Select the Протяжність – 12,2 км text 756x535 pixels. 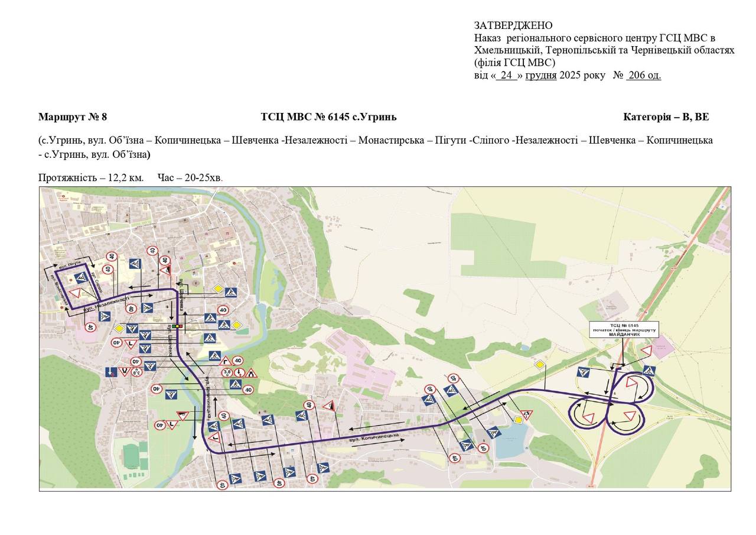coord(91,177)
